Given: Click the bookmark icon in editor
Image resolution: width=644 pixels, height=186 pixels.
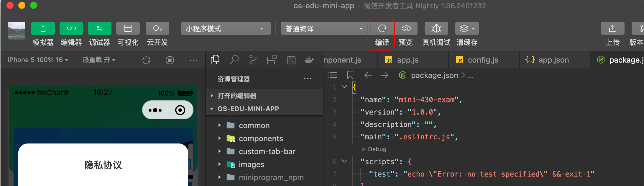Looking at the screenshot, I should [x=350, y=75].
